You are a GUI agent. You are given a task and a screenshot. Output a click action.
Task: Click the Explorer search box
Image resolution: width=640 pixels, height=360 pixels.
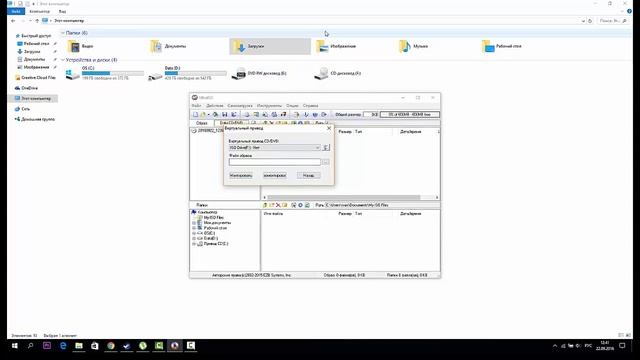(x=613, y=20)
